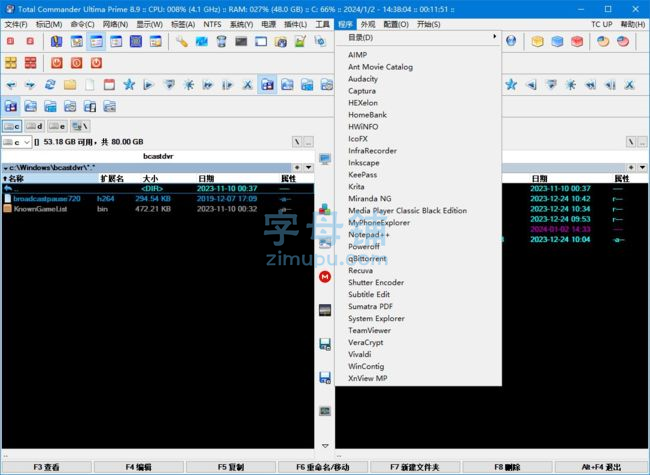Click the F3 查看 button
This screenshot has height=475, width=650.
click(x=46, y=467)
